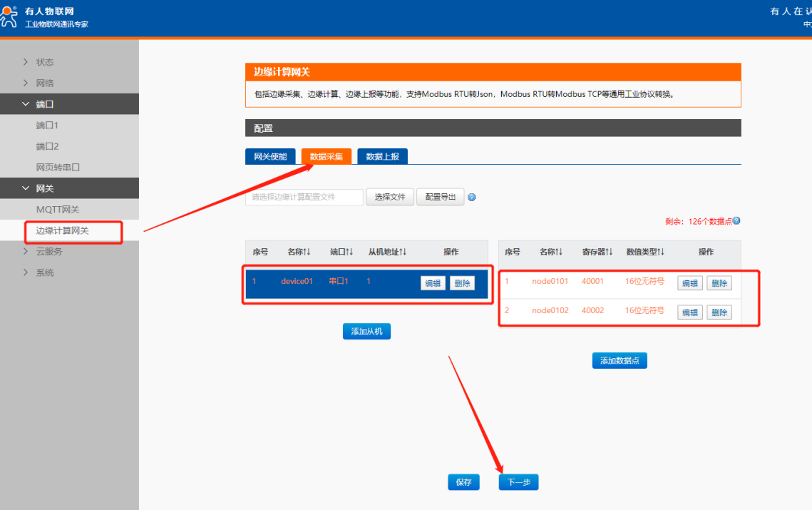Open MQTT网关 in the sidebar

[58, 209]
